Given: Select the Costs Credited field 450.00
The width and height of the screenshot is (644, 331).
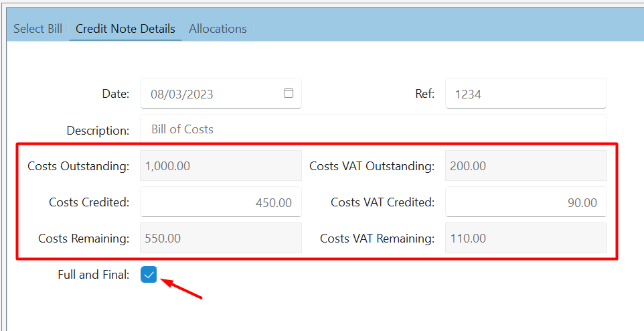Looking at the screenshot, I should 221,202.
